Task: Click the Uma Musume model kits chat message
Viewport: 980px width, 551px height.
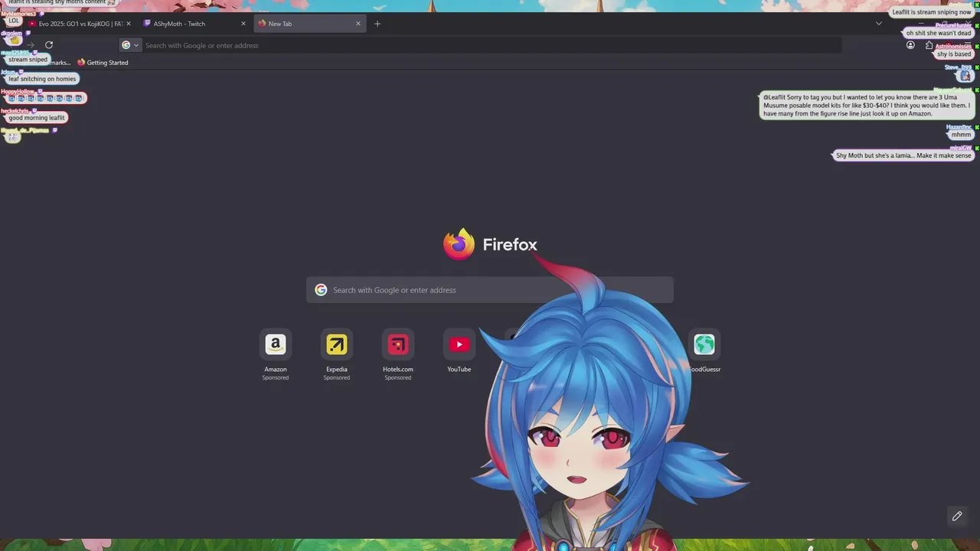Action: click(x=867, y=106)
